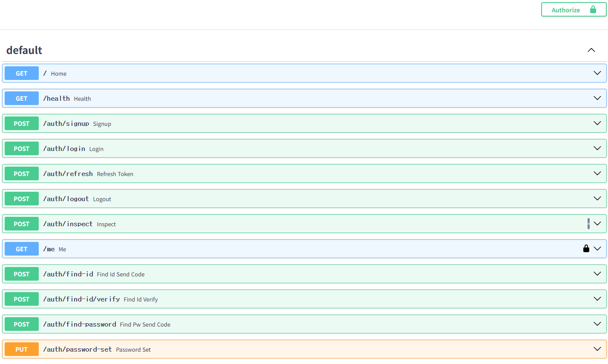Expand the /auth/password-set chevron
Viewport: 608px width, 364px height.
(x=597, y=349)
